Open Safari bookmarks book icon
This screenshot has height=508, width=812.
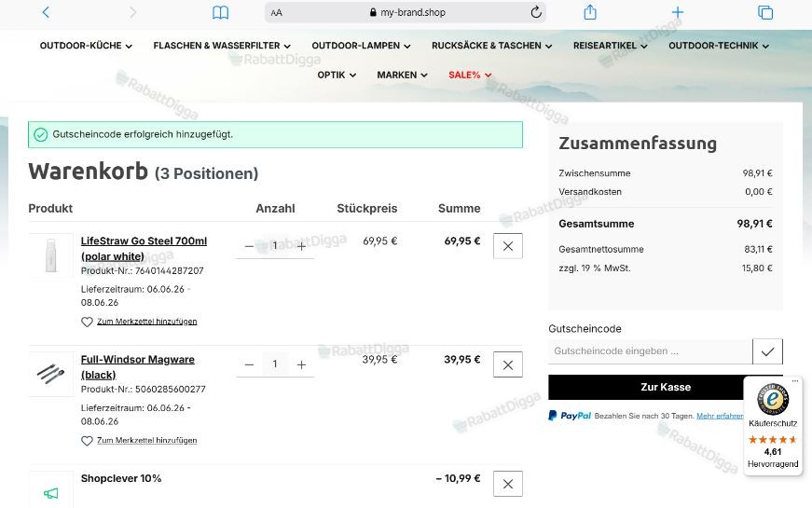coord(221,12)
